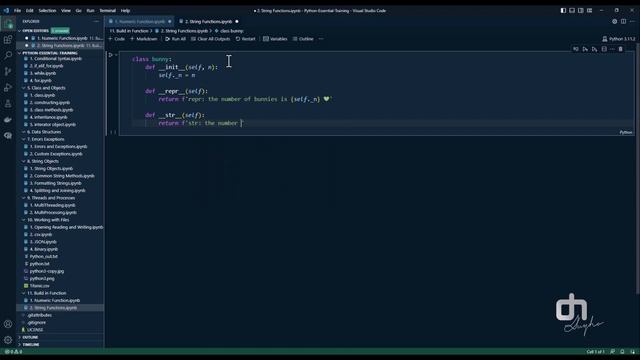Screen dimensions: 640x360
Task: Open the Manage gear icon
Action: coord(8,340)
